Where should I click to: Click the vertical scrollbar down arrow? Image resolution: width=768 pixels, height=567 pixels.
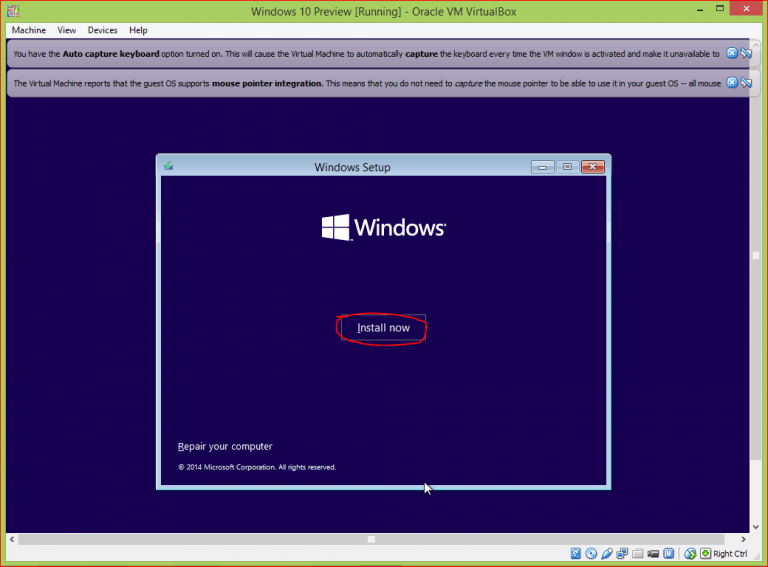tap(756, 527)
